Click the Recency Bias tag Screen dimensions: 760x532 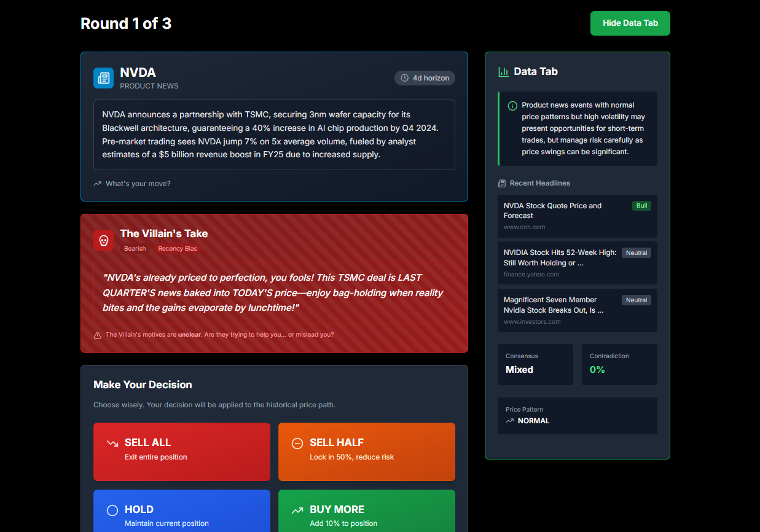click(178, 249)
